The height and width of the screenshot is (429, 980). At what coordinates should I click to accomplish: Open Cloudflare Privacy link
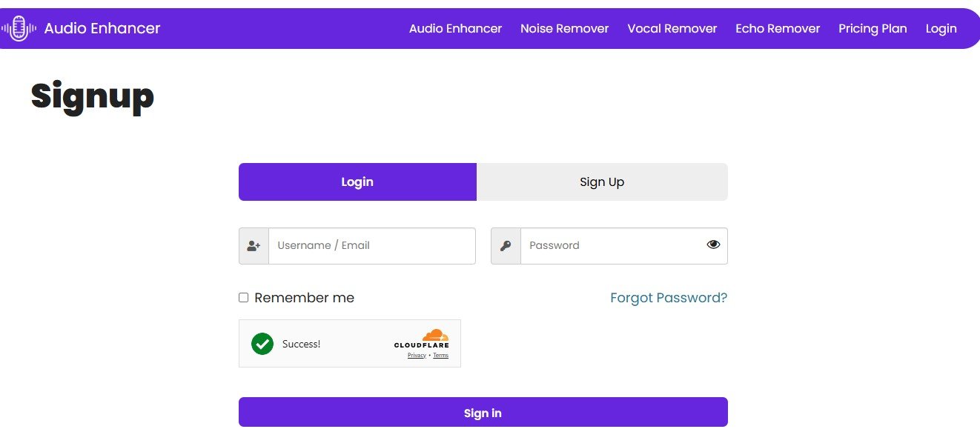417,356
